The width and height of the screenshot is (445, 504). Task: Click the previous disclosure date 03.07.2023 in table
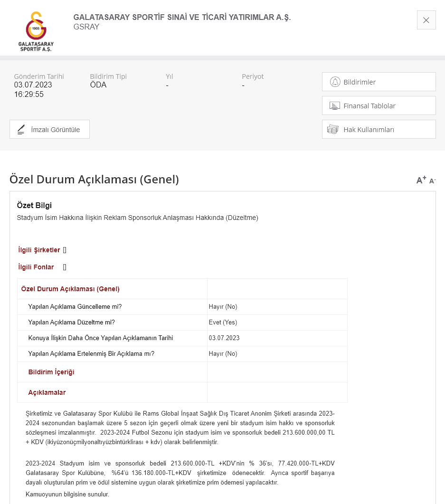click(x=224, y=338)
